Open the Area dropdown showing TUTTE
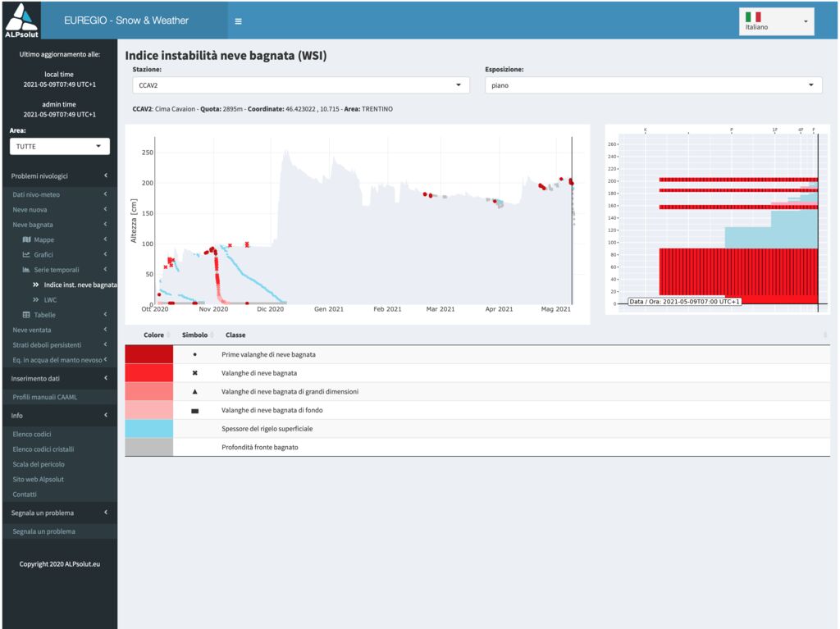This screenshot has height=629, width=840. click(60, 146)
